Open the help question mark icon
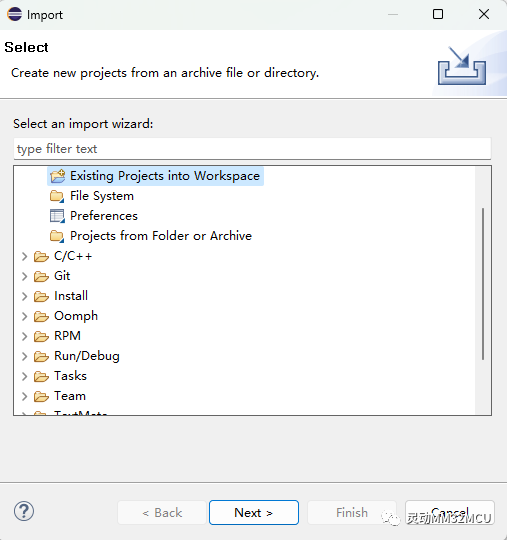 point(24,512)
